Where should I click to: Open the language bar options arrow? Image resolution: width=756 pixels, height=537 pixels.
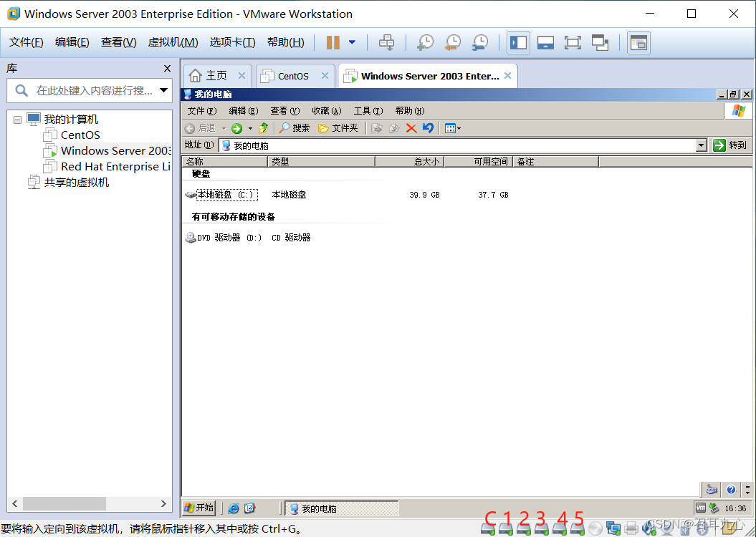[747, 490]
